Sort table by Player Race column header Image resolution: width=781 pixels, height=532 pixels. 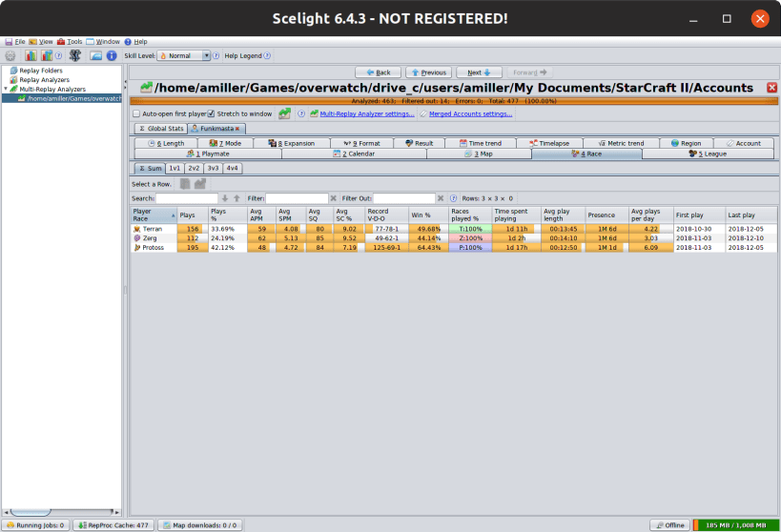[154, 215]
